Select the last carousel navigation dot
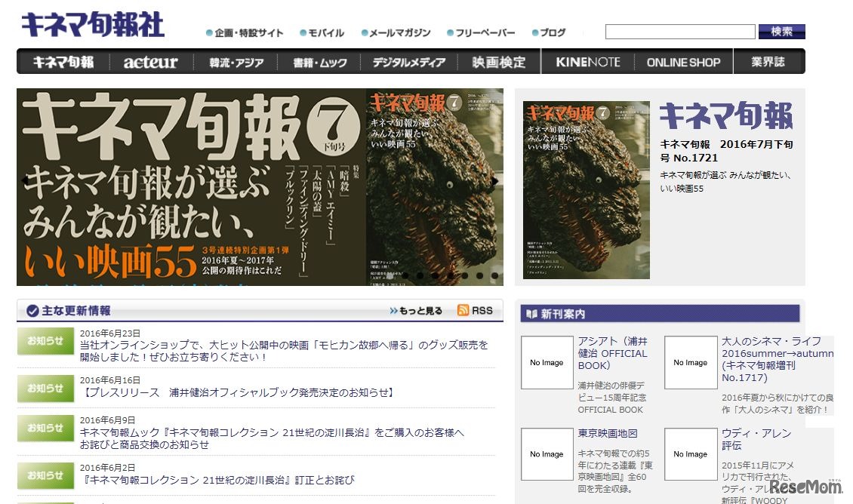 pos(495,275)
